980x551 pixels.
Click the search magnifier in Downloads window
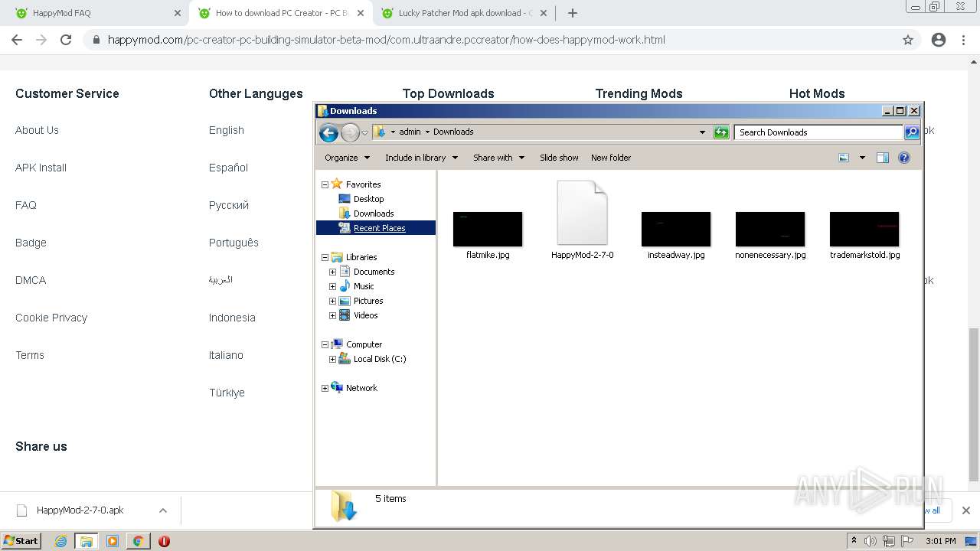pos(912,132)
